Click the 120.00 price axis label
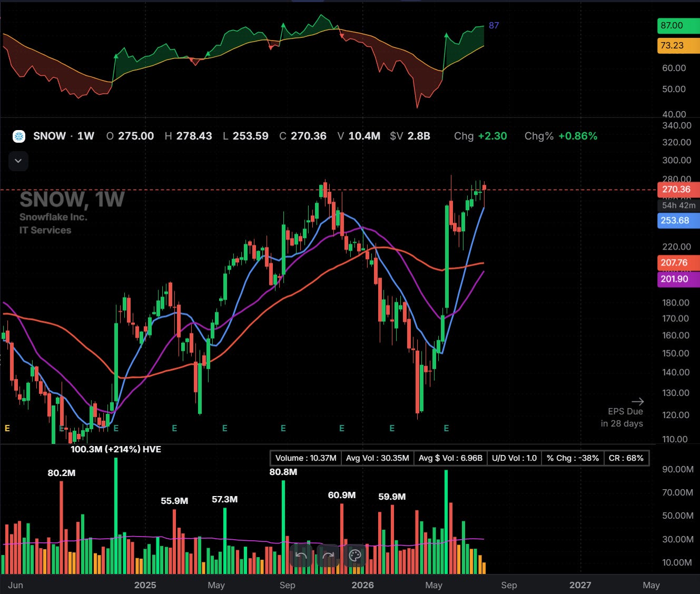This screenshot has height=594, width=700. (676, 415)
